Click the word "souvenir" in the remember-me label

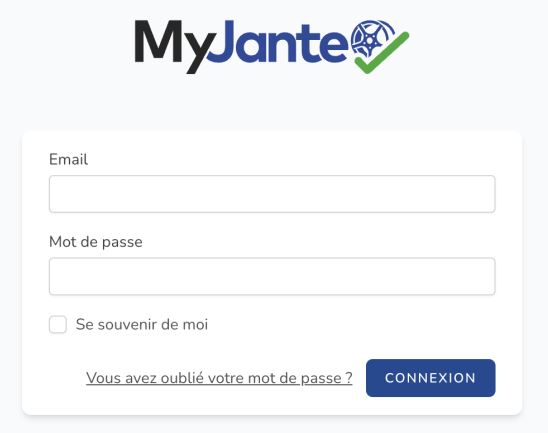tap(123, 325)
